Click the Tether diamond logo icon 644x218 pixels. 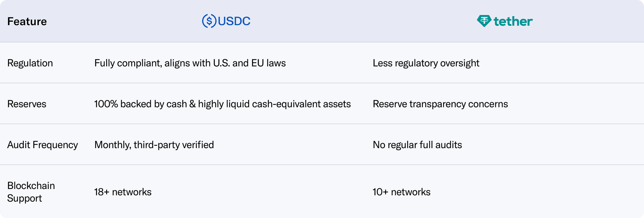click(x=484, y=21)
